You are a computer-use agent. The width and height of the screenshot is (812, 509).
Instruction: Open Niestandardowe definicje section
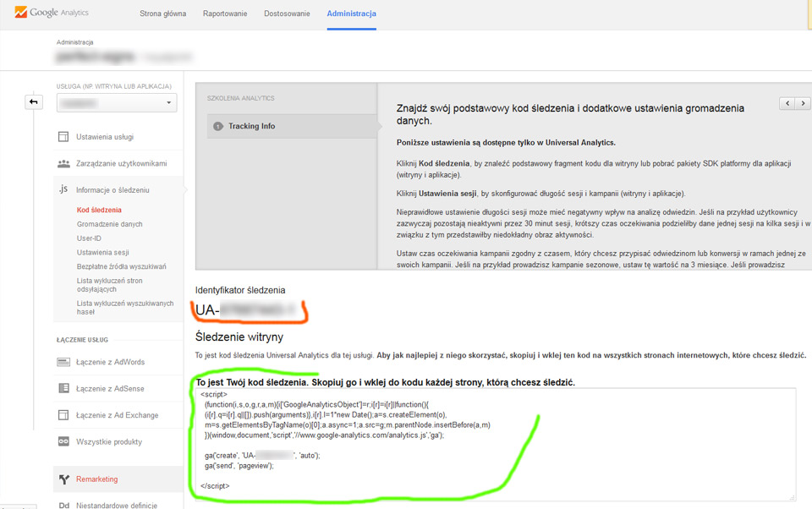(117, 506)
